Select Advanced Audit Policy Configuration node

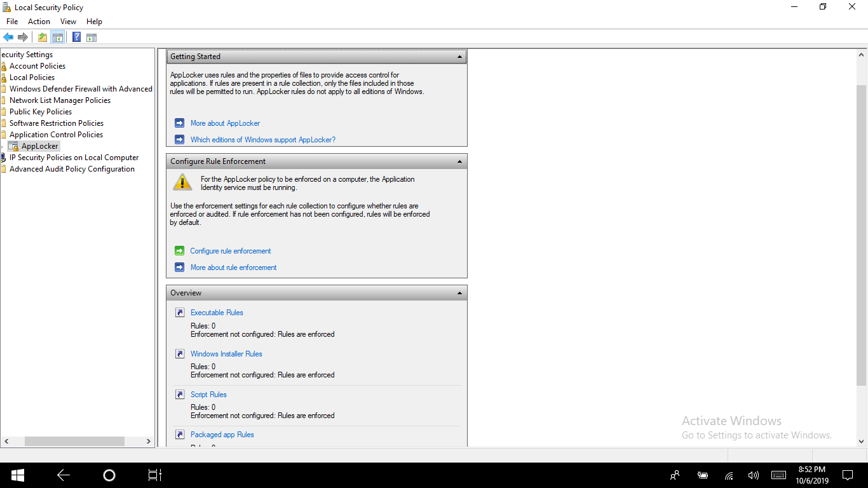[x=72, y=169]
